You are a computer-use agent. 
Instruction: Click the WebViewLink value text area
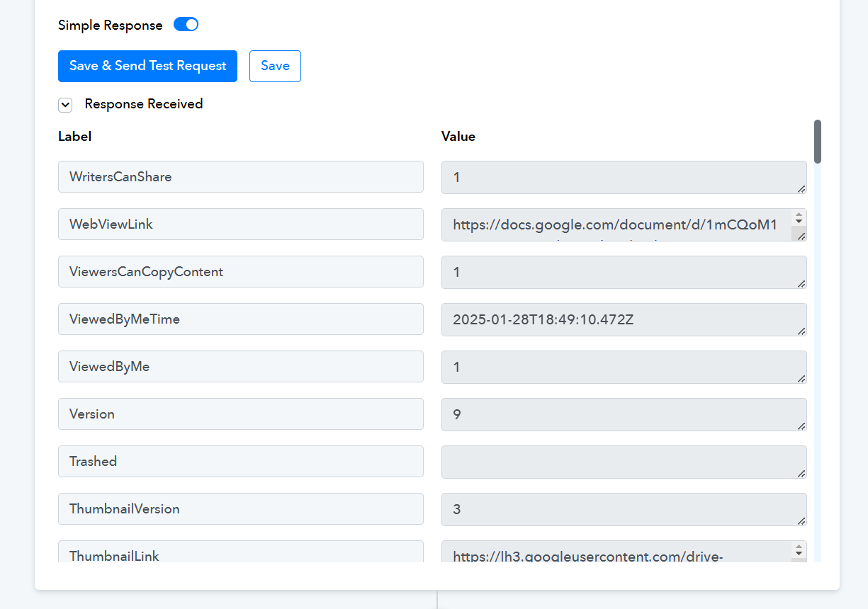coord(616,224)
